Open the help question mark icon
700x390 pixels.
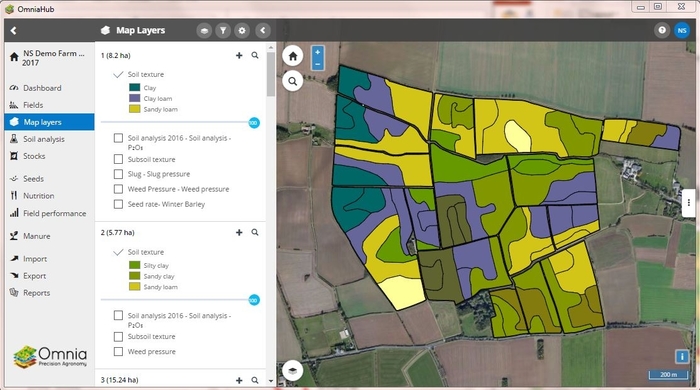tap(662, 30)
